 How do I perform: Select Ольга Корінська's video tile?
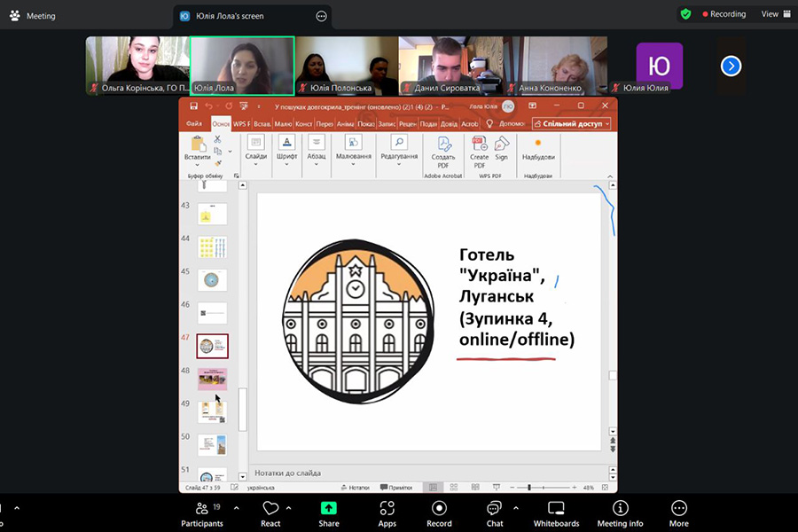click(x=137, y=66)
